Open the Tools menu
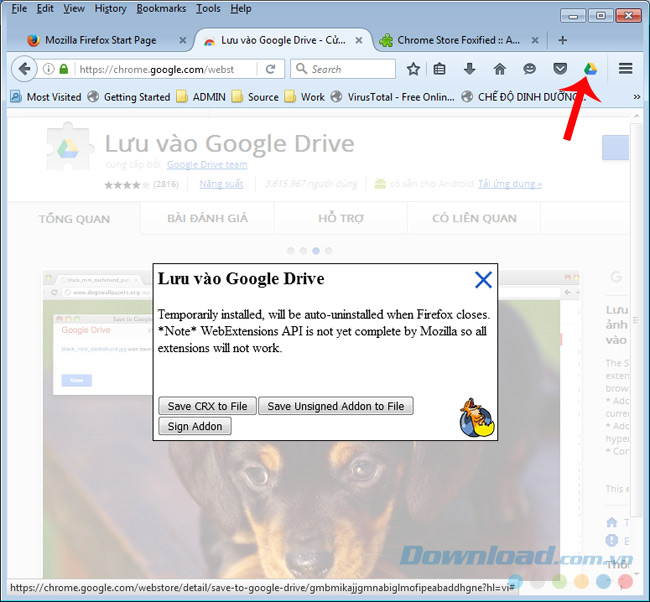Image resolution: width=650 pixels, height=602 pixels. click(x=208, y=8)
